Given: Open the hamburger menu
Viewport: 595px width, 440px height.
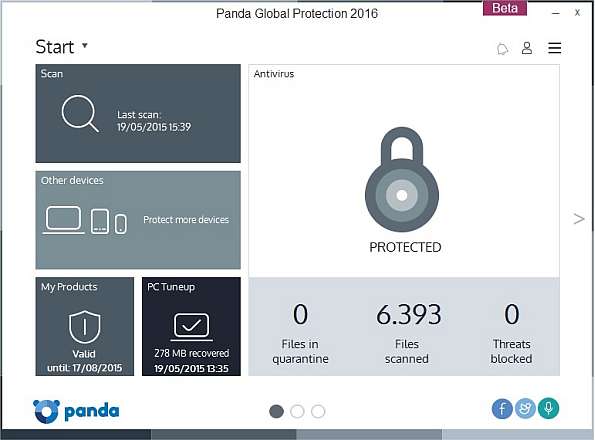Looking at the screenshot, I should click(554, 48).
